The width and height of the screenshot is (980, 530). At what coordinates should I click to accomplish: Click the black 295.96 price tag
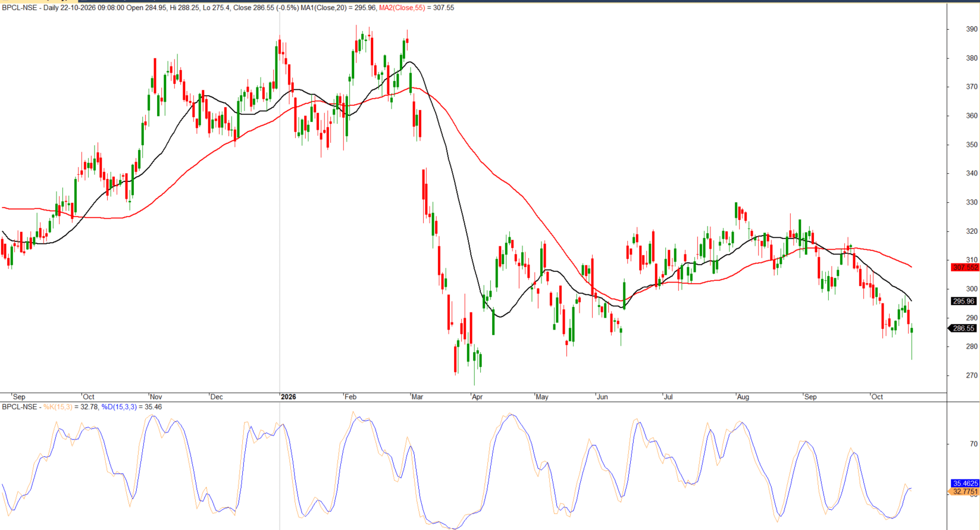click(x=964, y=302)
